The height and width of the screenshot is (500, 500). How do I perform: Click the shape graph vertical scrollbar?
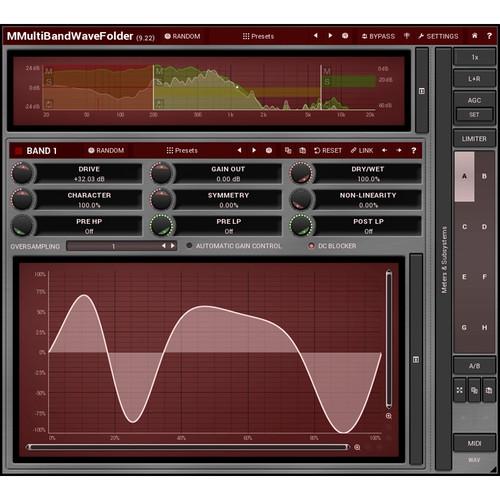coord(389,339)
